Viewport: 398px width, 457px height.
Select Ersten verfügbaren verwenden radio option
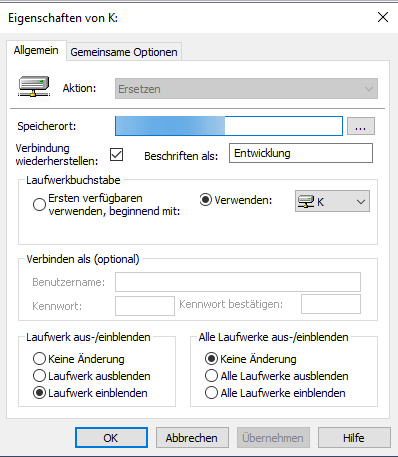coord(39,204)
